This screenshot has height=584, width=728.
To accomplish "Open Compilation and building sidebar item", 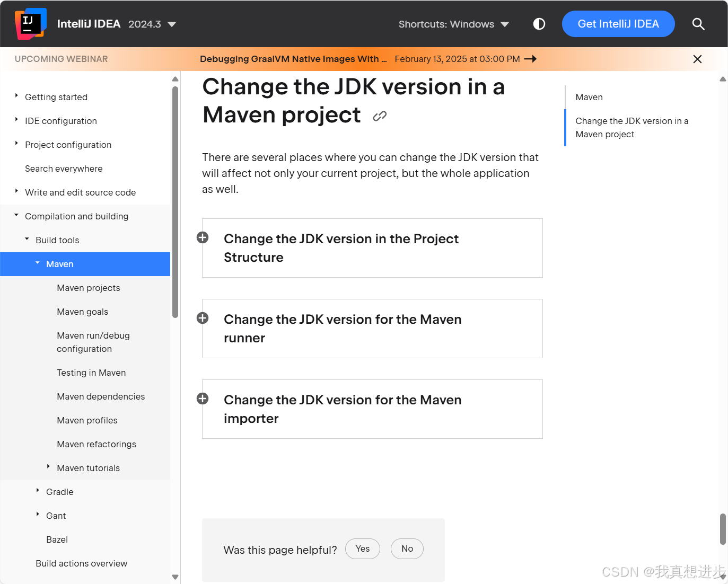I will 77,216.
